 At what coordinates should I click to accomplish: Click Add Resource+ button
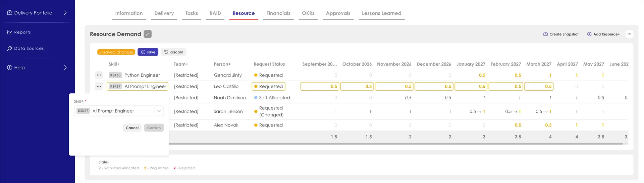click(x=604, y=34)
